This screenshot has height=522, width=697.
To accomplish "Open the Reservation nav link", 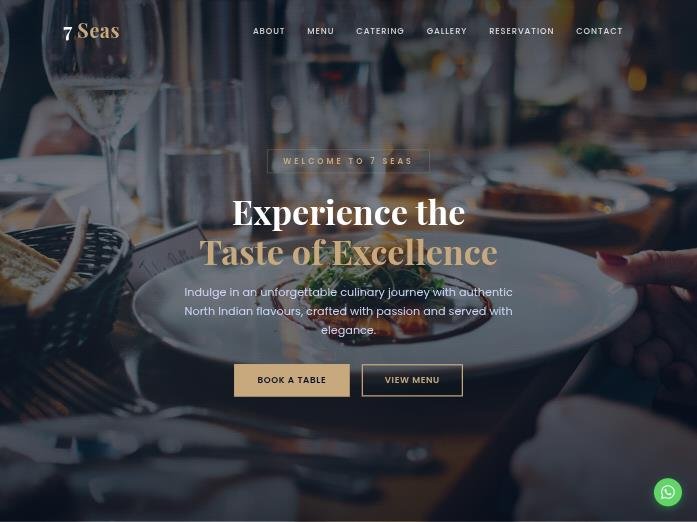I will [x=521, y=31].
